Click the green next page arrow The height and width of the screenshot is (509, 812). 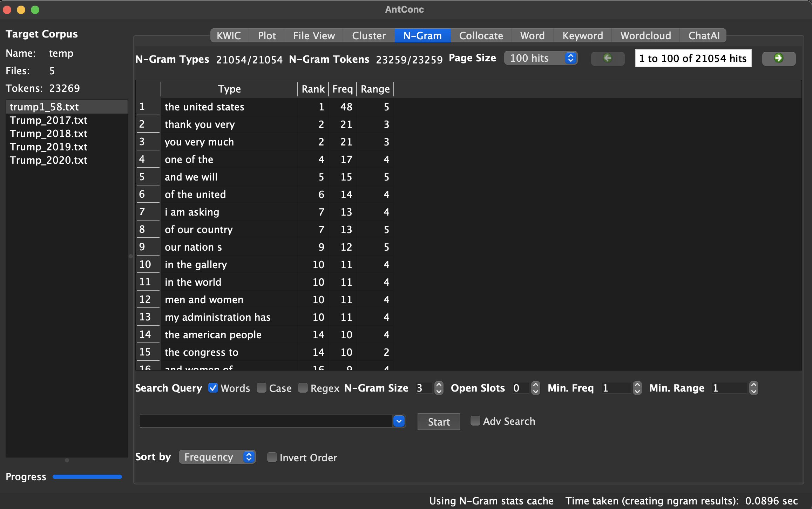pyautogui.click(x=778, y=58)
